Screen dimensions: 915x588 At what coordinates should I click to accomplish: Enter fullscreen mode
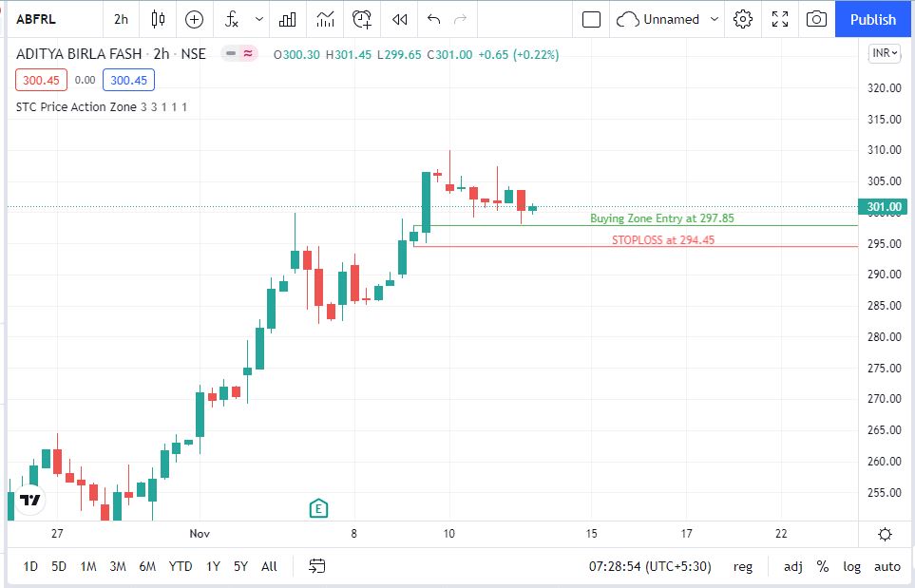(780, 19)
